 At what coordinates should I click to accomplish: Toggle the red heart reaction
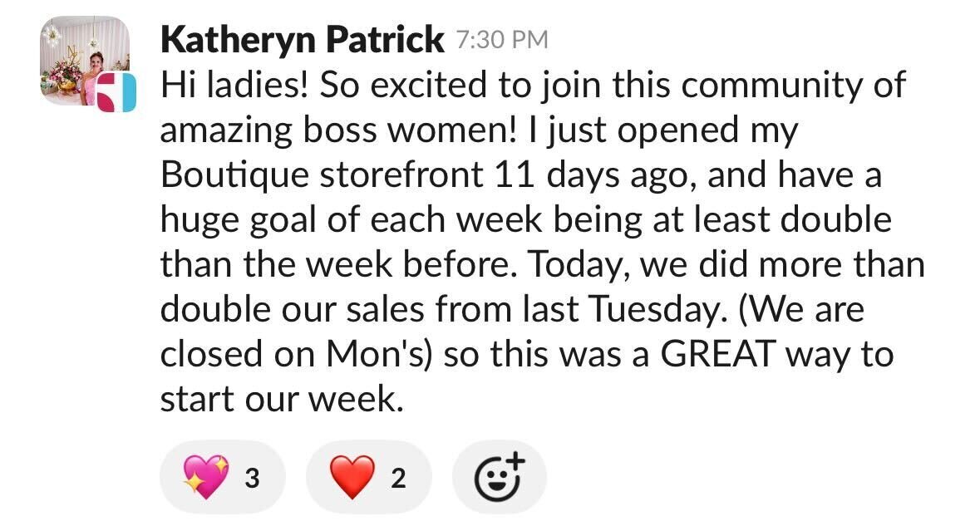point(368,477)
